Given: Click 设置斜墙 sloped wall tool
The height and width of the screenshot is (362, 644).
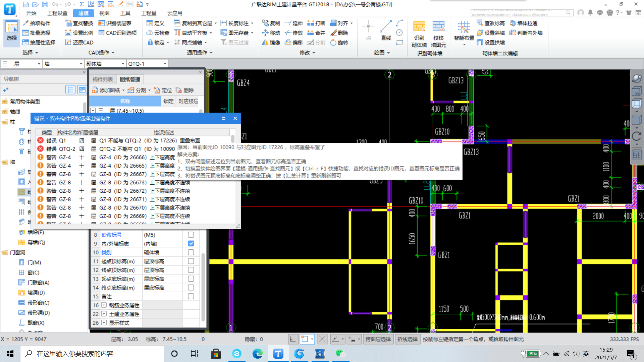Looking at the screenshot, I should pyautogui.click(x=491, y=33).
